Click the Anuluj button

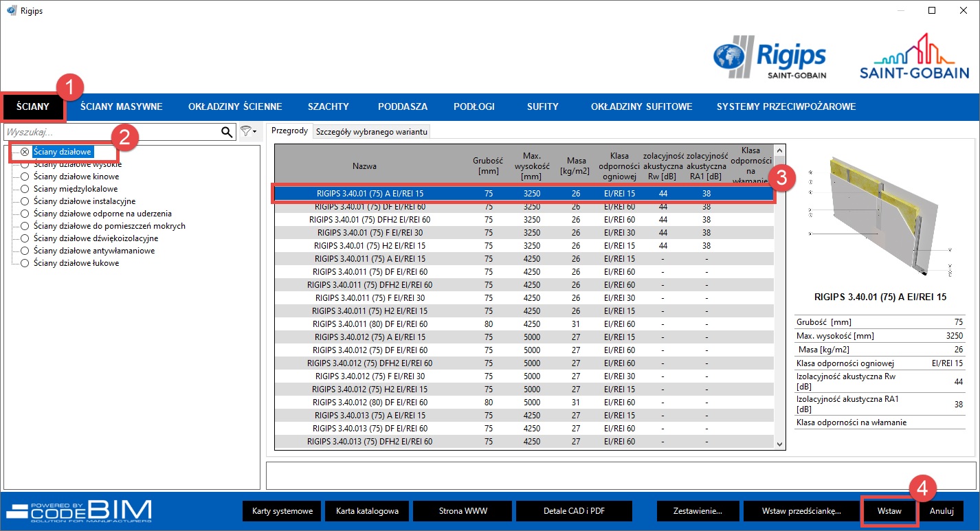[x=942, y=511]
